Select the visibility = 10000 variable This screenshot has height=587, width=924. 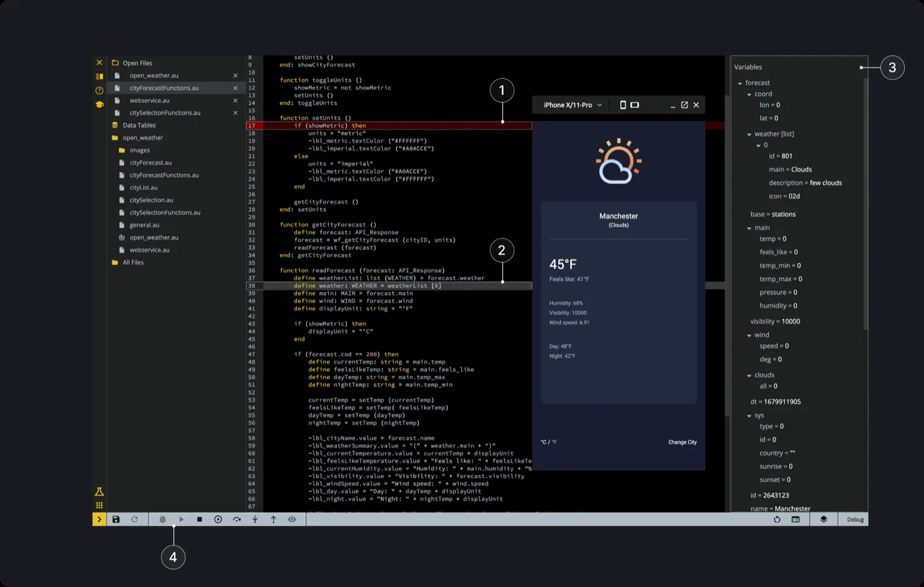click(775, 322)
